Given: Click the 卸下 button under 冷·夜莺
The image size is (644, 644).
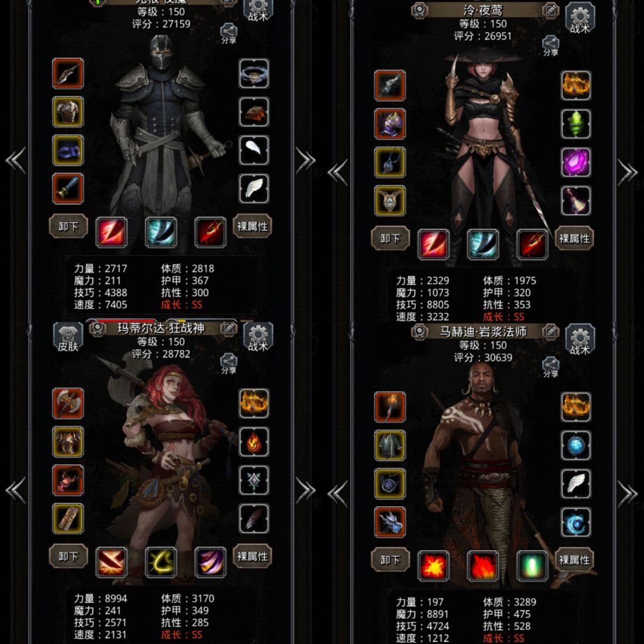Looking at the screenshot, I should tap(390, 238).
